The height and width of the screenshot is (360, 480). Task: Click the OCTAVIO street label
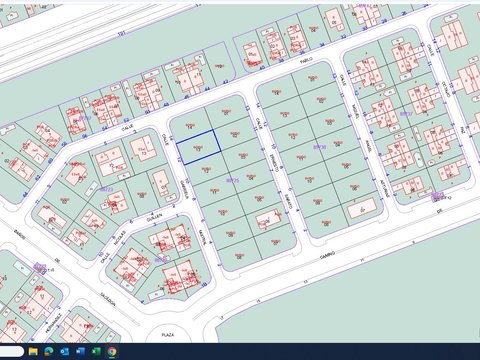tap(445, 89)
